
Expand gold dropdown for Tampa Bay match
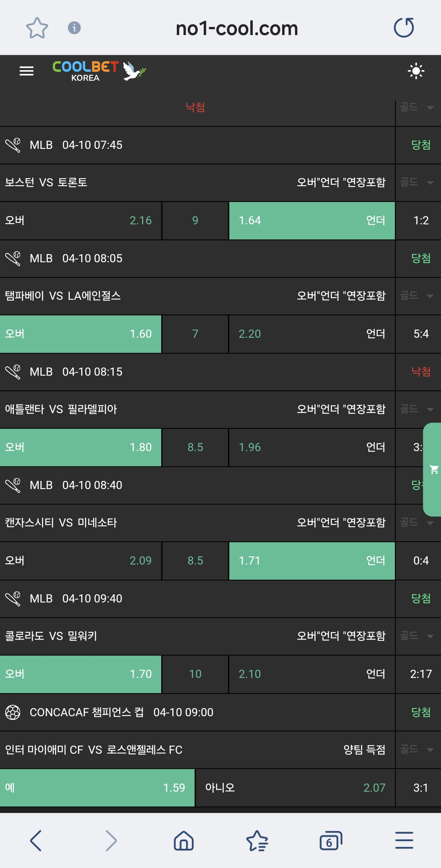[417, 296]
